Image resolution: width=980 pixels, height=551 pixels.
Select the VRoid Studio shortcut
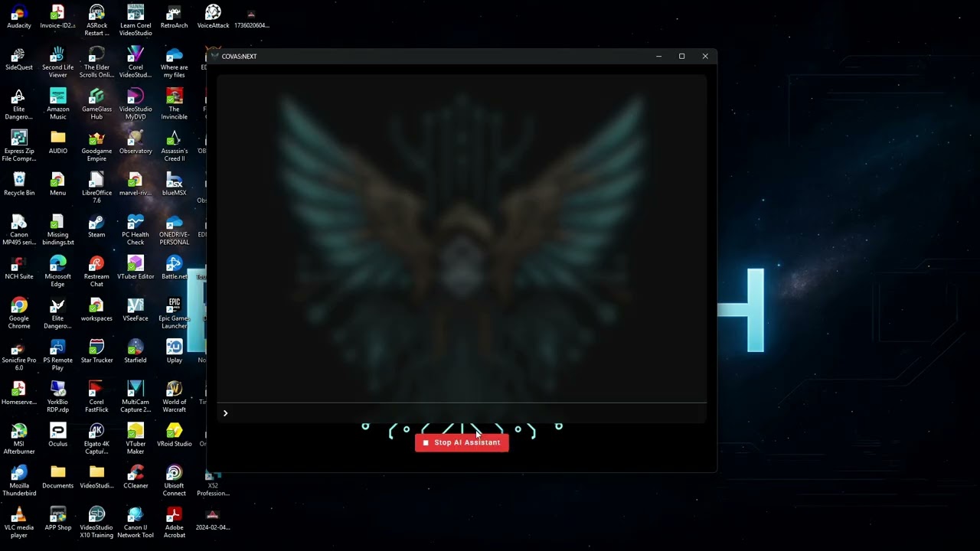[175, 435]
